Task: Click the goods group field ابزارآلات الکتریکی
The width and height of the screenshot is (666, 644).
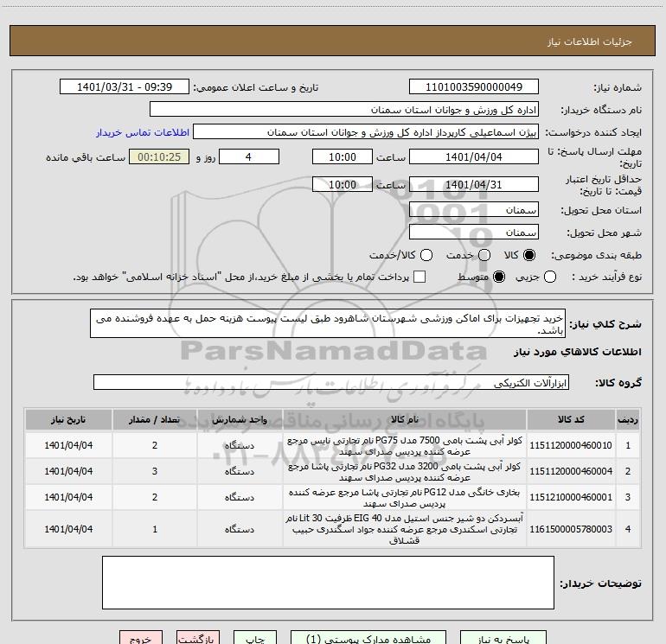Action: tap(331, 382)
